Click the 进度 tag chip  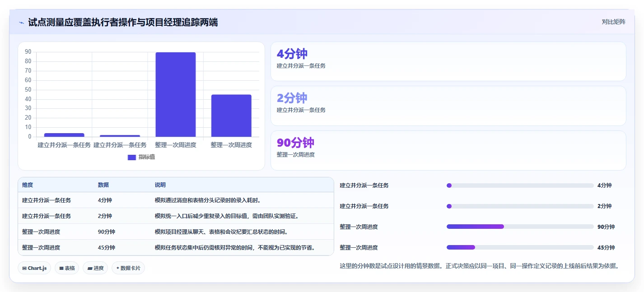[95, 268]
